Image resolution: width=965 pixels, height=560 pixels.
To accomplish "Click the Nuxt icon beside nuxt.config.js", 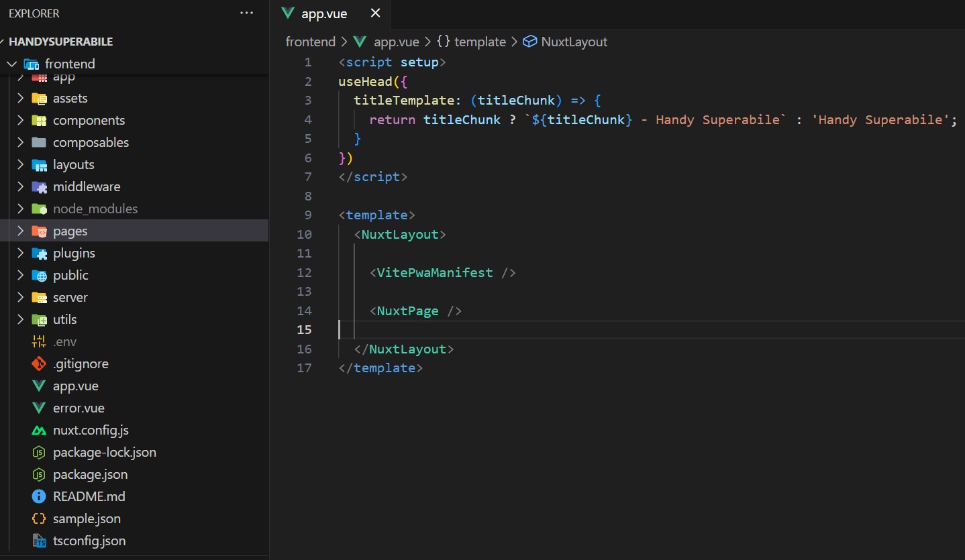I will pyautogui.click(x=39, y=431).
